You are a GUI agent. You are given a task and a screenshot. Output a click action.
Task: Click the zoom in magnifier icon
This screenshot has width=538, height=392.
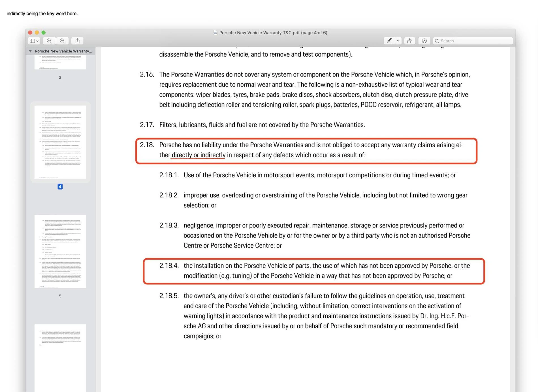(62, 41)
